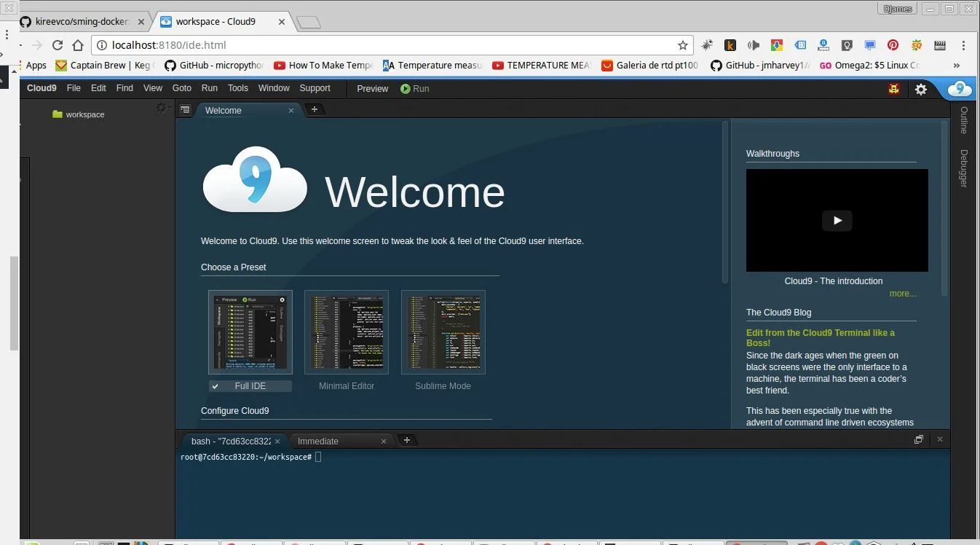Select the Sublime Mode preset thumbnail
Viewport: 980px width, 545px height.
(443, 332)
